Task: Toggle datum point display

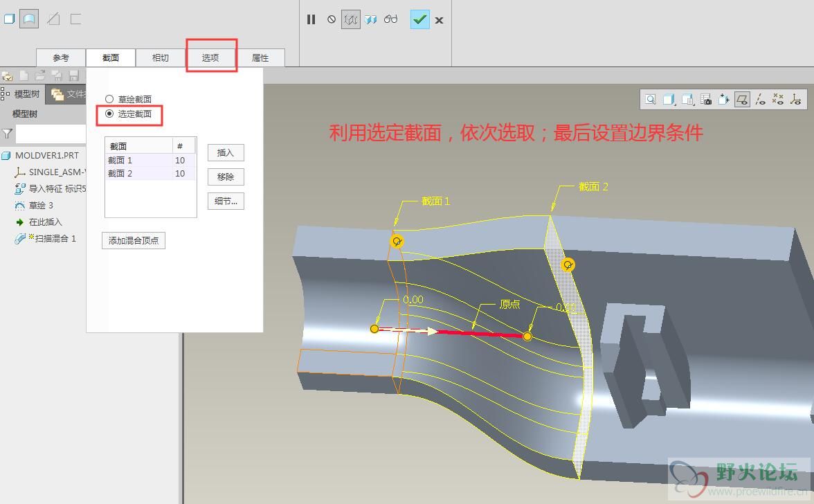Action: (x=778, y=99)
